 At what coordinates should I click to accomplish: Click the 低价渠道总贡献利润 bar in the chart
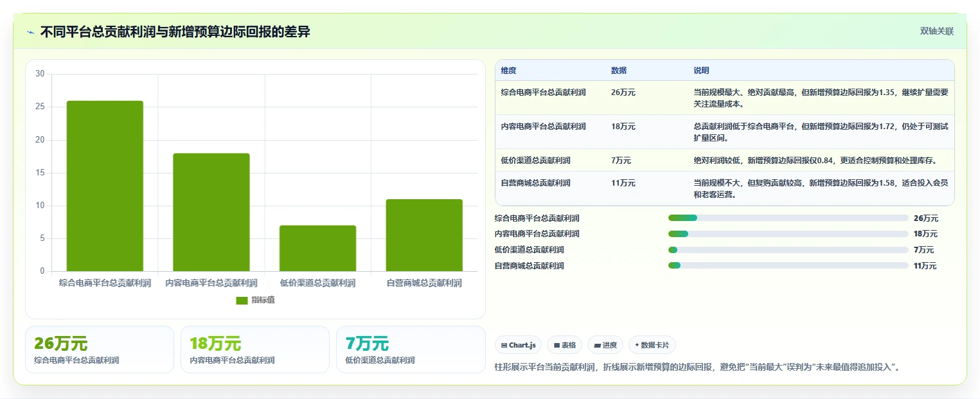pos(317,248)
